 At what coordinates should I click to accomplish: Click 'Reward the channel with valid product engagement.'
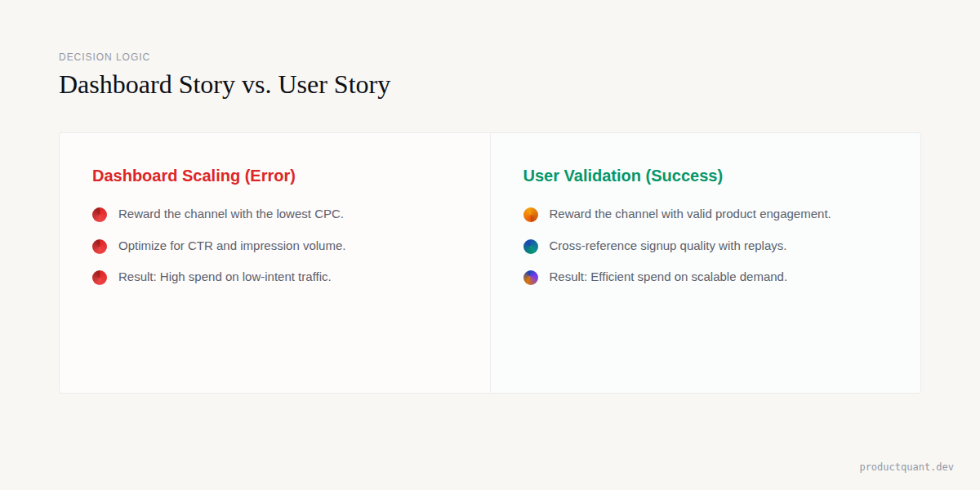690,214
